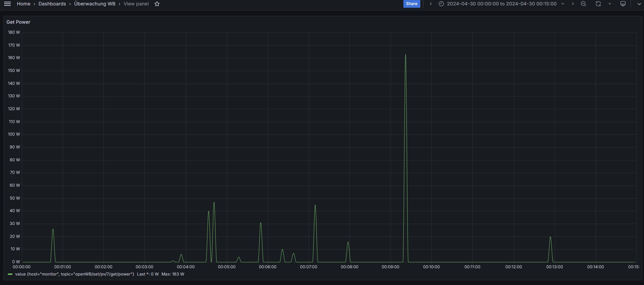This screenshot has width=644, height=285.
Task: Open Dashboards from the breadcrumb
Action: click(52, 4)
